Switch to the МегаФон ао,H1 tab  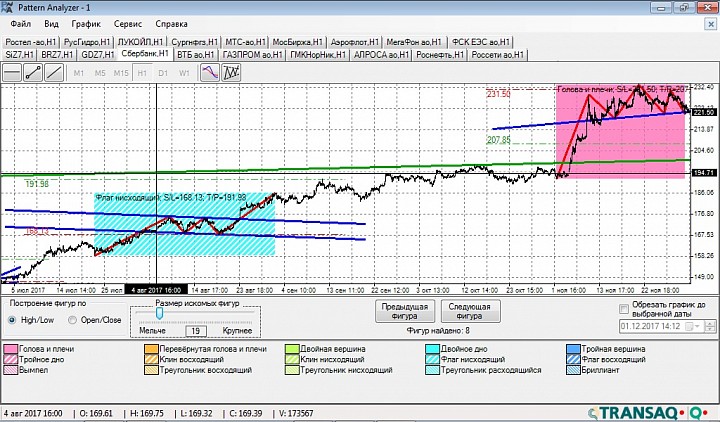pyautogui.click(x=415, y=42)
